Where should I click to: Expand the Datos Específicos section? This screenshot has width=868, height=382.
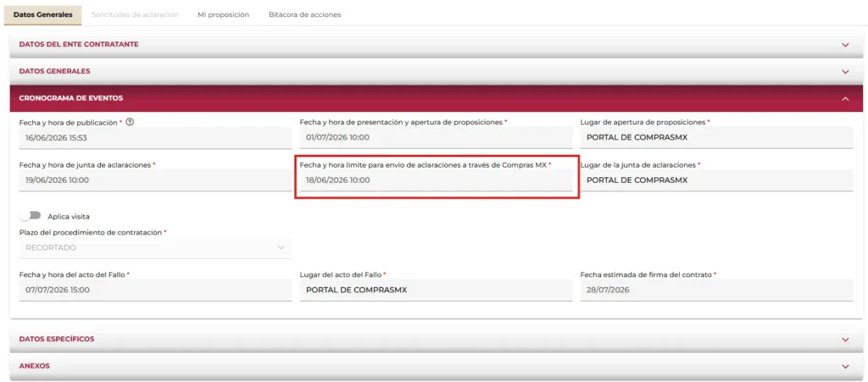pyautogui.click(x=437, y=339)
